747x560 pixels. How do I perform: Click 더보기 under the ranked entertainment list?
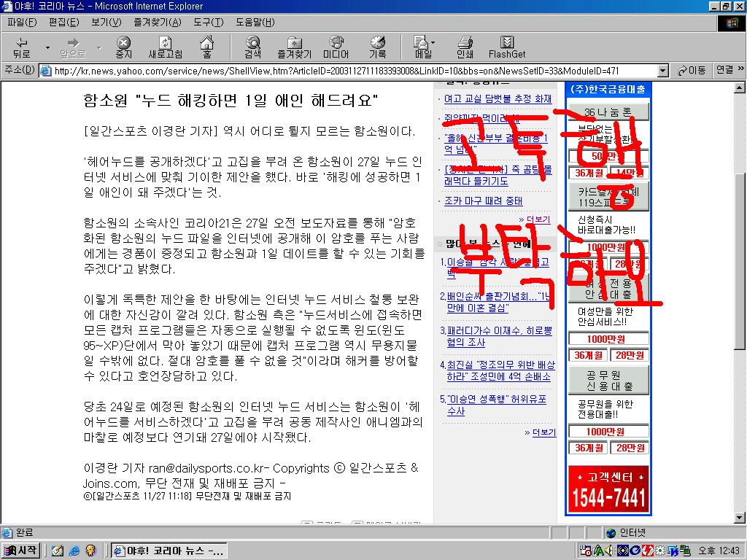[544, 432]
